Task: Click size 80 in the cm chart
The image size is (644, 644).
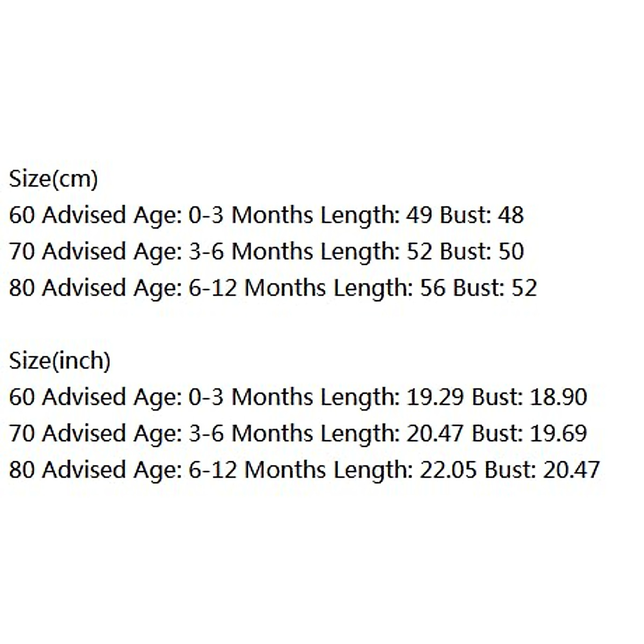Action: [x=21, y=288]
